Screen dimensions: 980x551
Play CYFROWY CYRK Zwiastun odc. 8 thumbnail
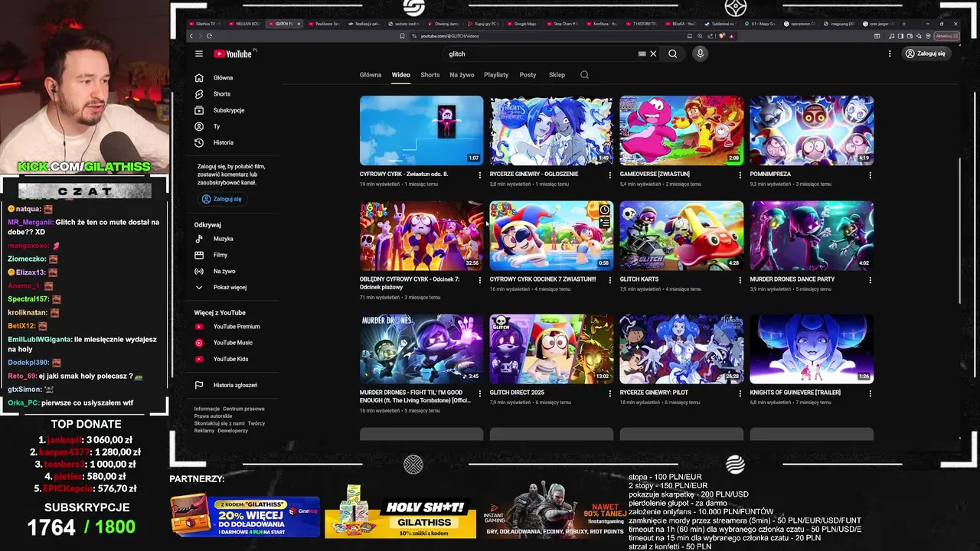(421, 130)
